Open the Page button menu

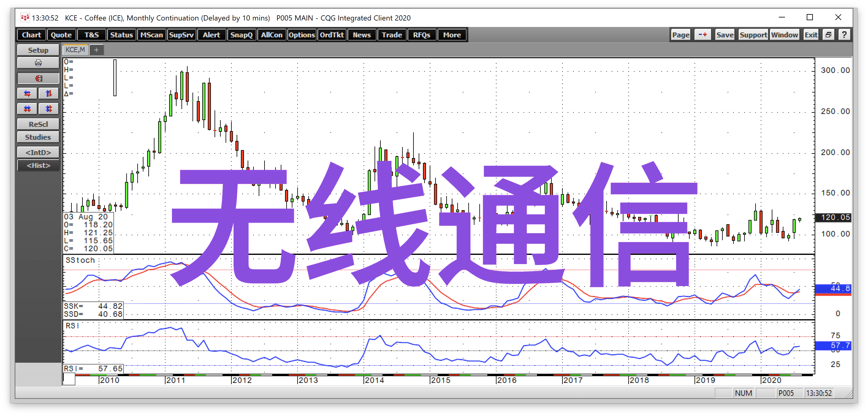pyautogui.click(x=681, y=35)
